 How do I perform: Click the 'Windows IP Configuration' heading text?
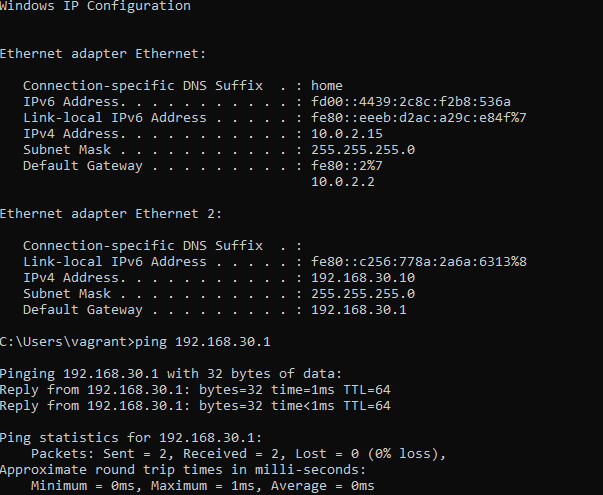point(95,6)
